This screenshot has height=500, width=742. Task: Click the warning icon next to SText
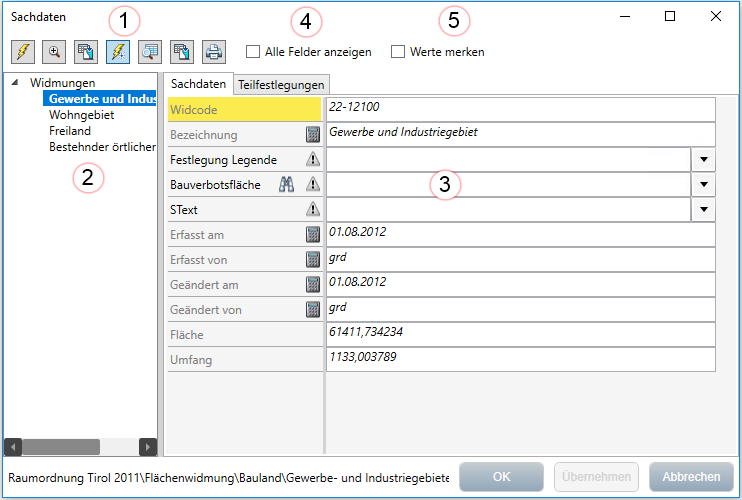coord(313,209)
